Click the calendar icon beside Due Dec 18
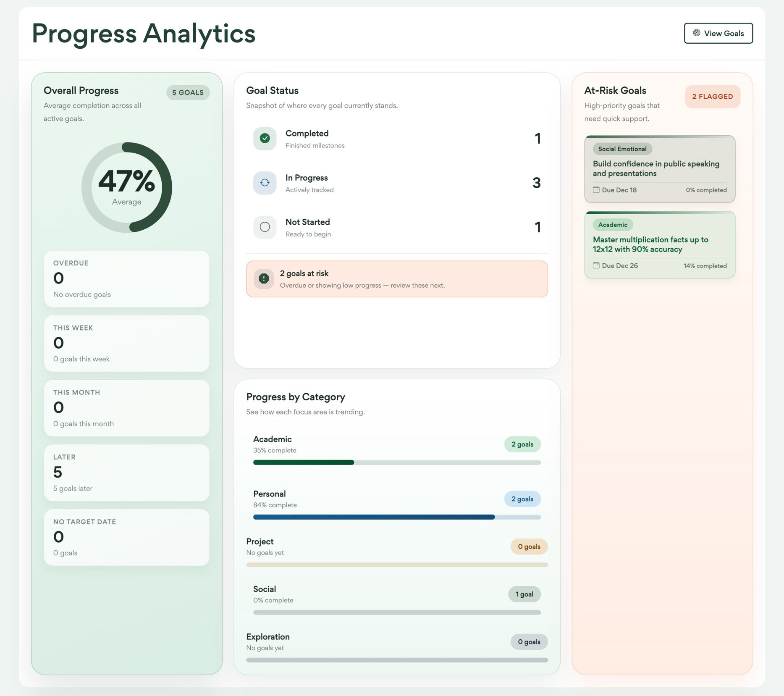784x696 pixels. [596, 190]
